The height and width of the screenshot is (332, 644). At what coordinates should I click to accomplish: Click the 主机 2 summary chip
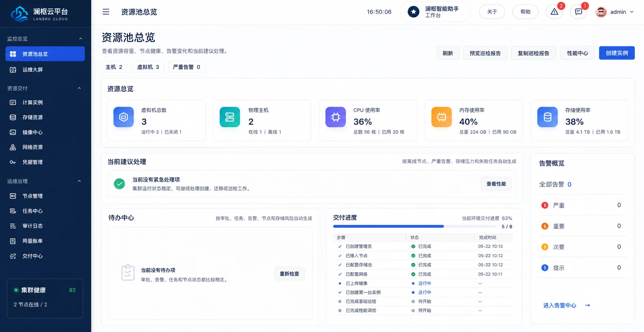point(114,67)
